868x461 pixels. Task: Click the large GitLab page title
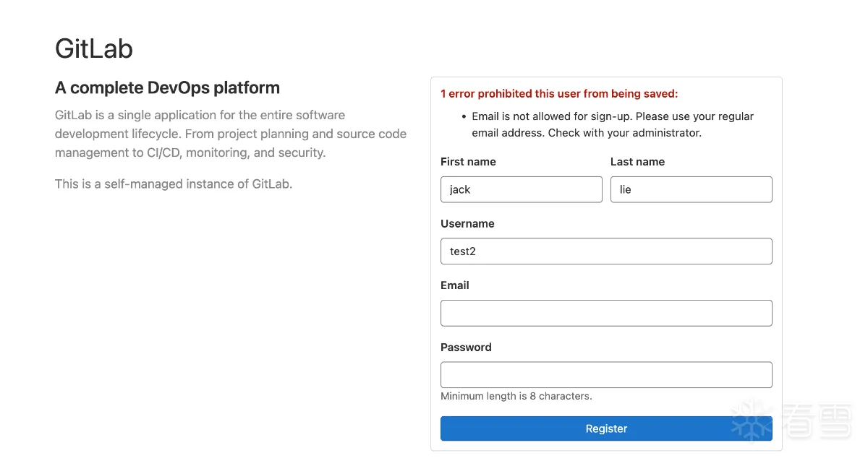pyautogui.click(x=94, y=49)
